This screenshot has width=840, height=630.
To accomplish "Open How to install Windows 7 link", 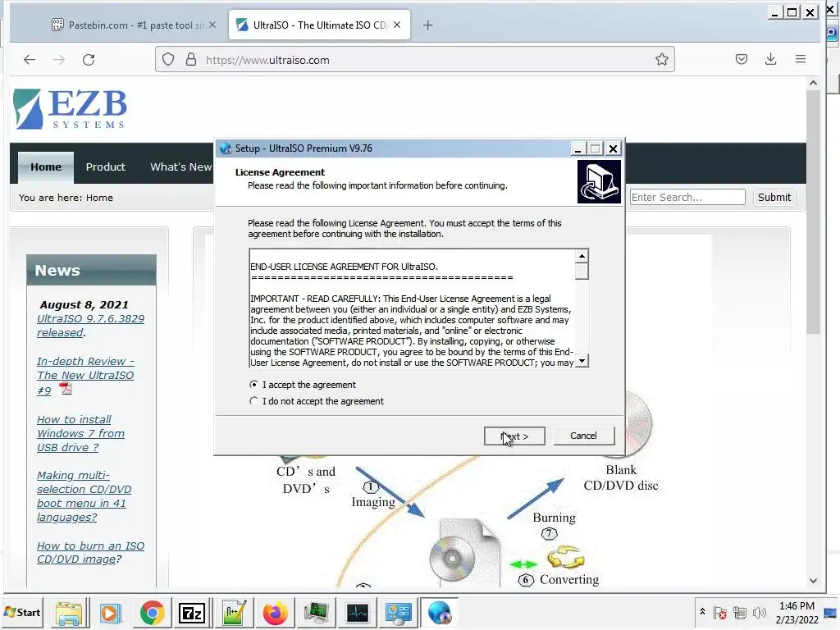I will coord(80,433).
